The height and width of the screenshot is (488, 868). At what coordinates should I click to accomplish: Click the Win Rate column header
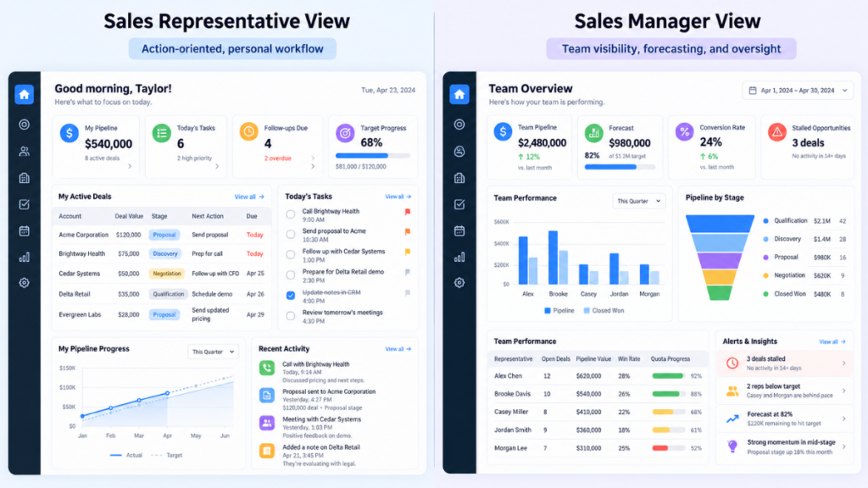click(629, 359)
